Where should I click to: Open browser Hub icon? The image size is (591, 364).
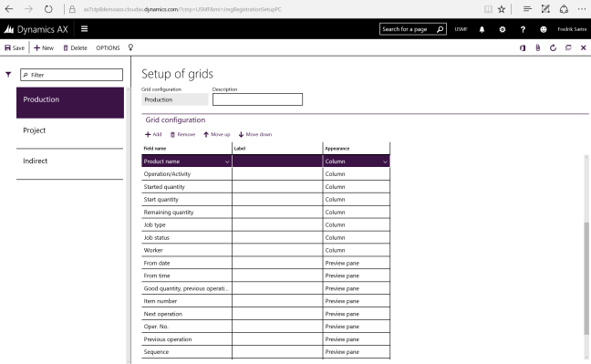(527, 9)
